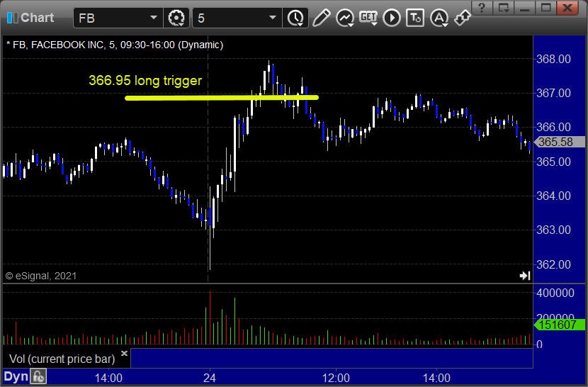Click the chart title FB, FACEBOOK INC label

click(115, 45)
